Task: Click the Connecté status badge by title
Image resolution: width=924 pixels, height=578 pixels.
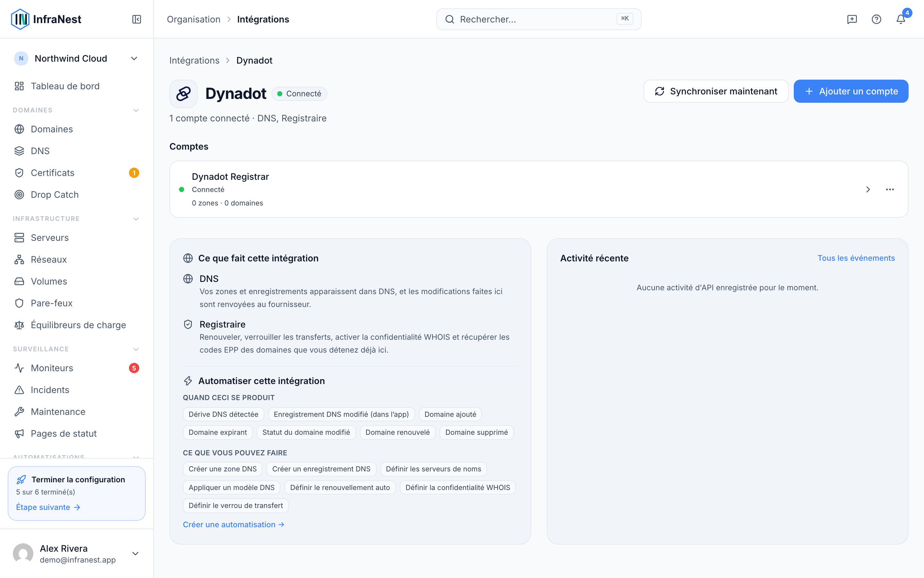Action: click(299, 94)
